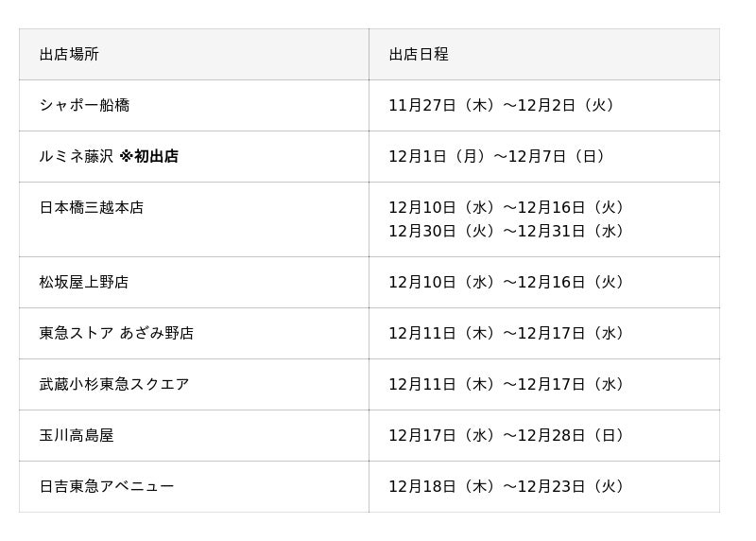Select the 日吉東急アベニュー store cell
The width and height of the screenshot is (756, 541).
(x=107, y=487)
